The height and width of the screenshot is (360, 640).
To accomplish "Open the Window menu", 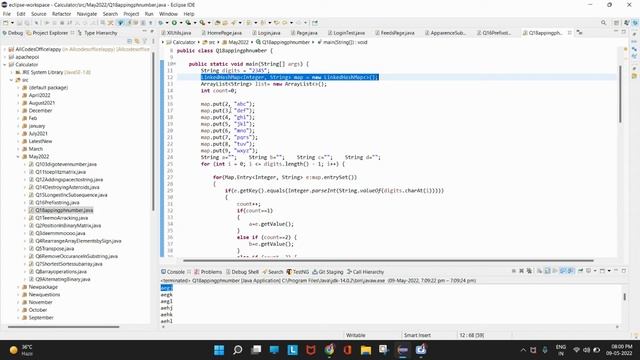I will (x=168, y=14).
